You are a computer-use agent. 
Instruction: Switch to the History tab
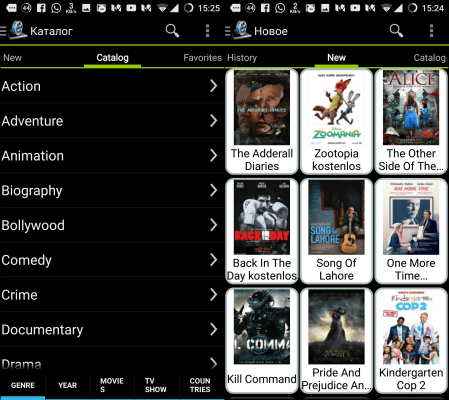pyautogui.click(x=242, y=58)
